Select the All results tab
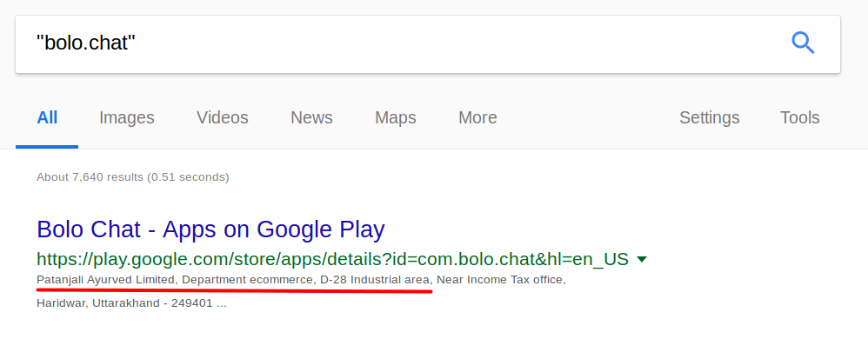The height and width of the screenshot is (339, 868). (47, 118)
